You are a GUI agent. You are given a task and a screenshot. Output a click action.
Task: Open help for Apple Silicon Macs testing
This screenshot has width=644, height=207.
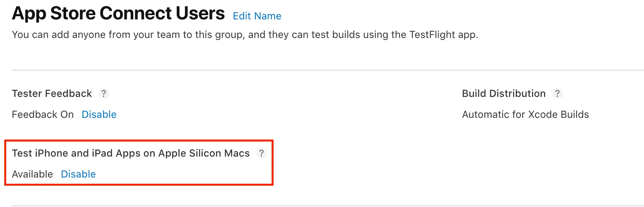click(262, 153)
